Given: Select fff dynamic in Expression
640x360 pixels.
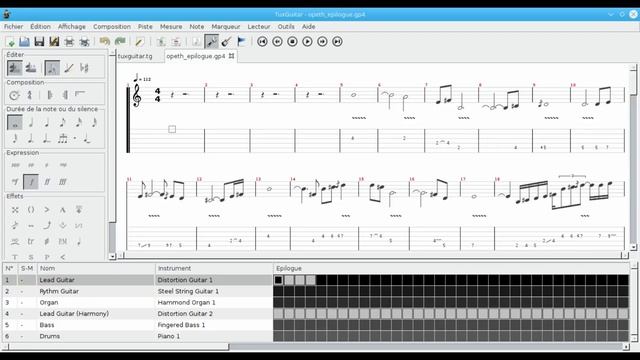Looking at the screenshot, I should coord(62,182).
